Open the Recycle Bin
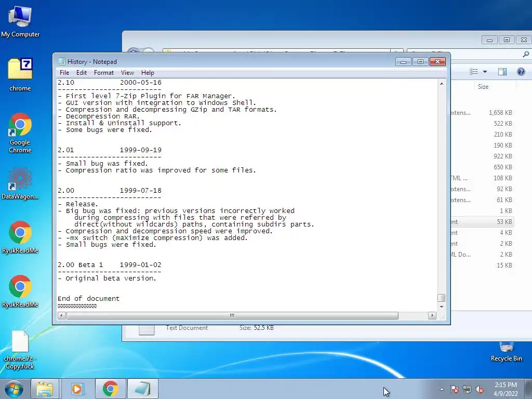This screenshot has height=399, width=532. 506,352
